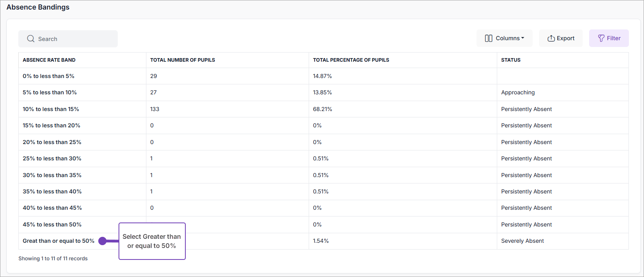Select the 0% to less than 5% band
Screen dimensions: 644x277
click(x=49, y=76)
